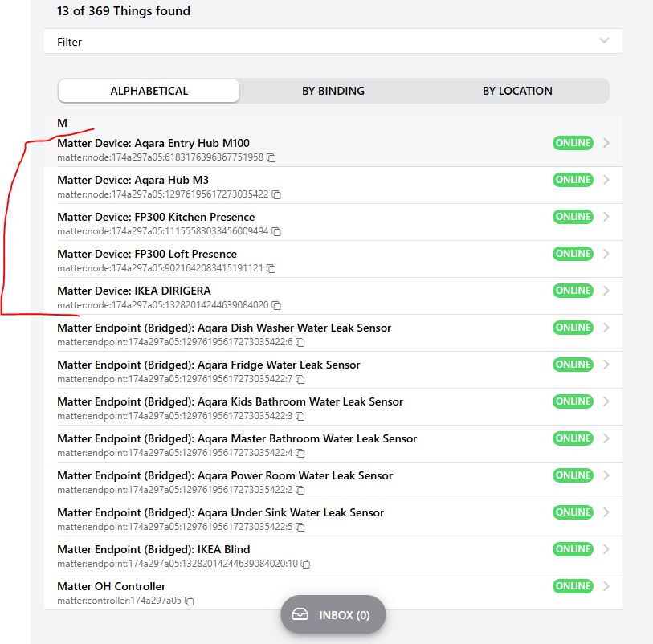Viewport: 653px width, 644px height.
Task: Open the Inbox (0) button
Action: (x=333, y=615)
